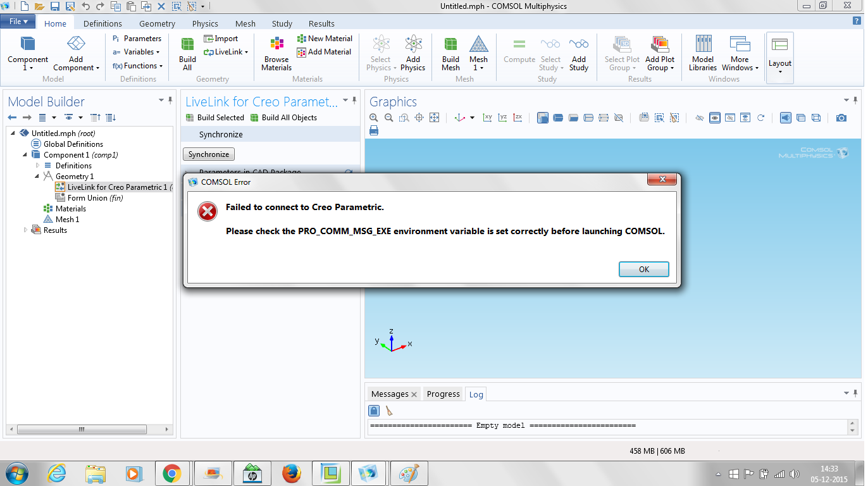
Task: Expand the Results tree node
Action: pyautogui.click(x=26, y=230)
